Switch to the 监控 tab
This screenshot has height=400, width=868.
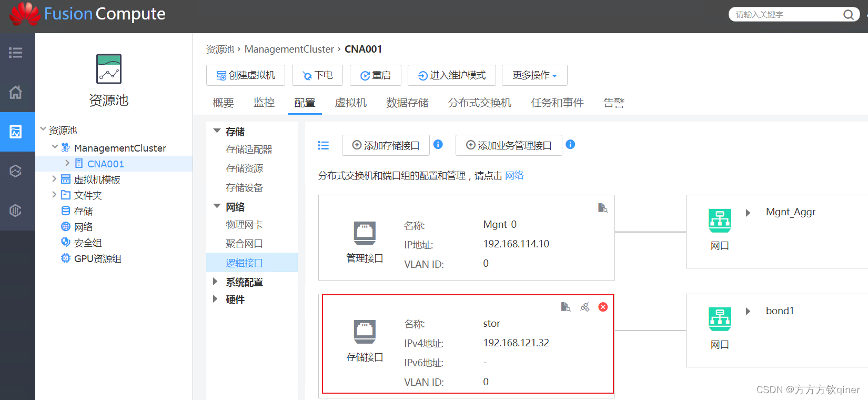264,103
